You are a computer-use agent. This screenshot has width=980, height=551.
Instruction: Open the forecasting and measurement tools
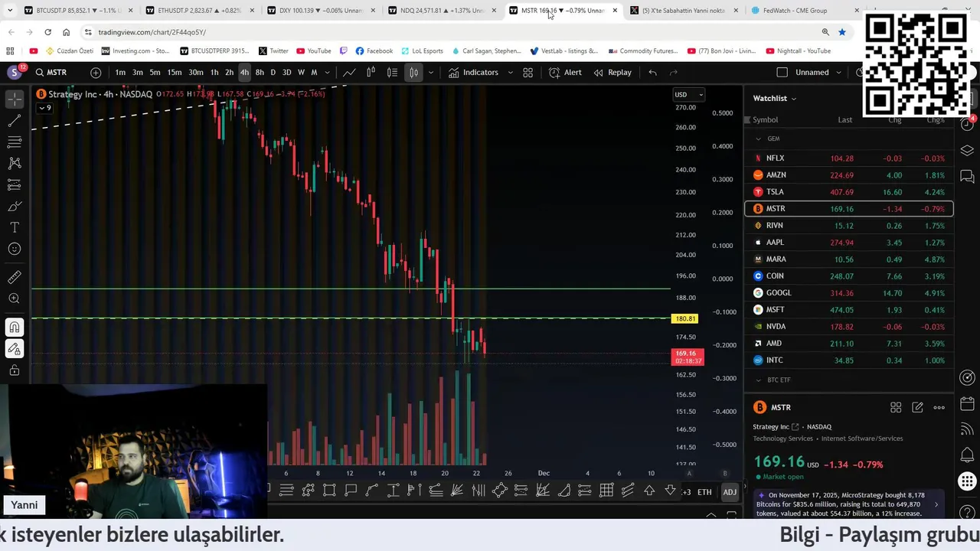coord(15,184)
